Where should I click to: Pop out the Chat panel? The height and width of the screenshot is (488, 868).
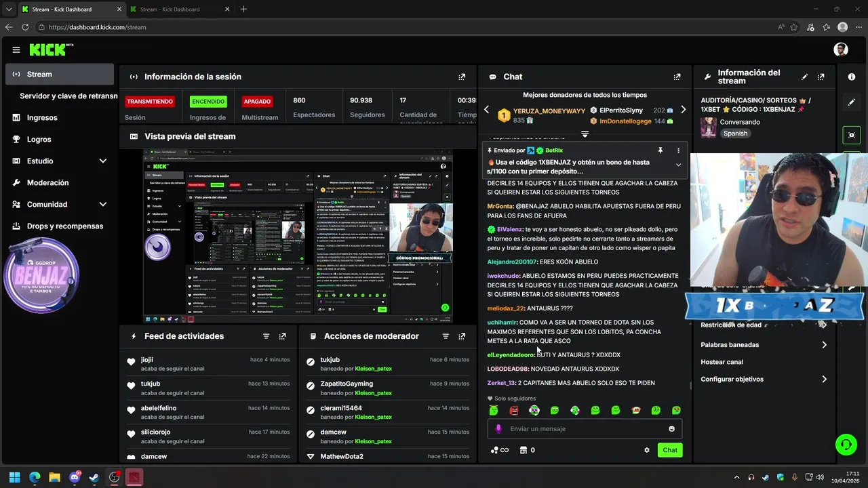[677, 77]
